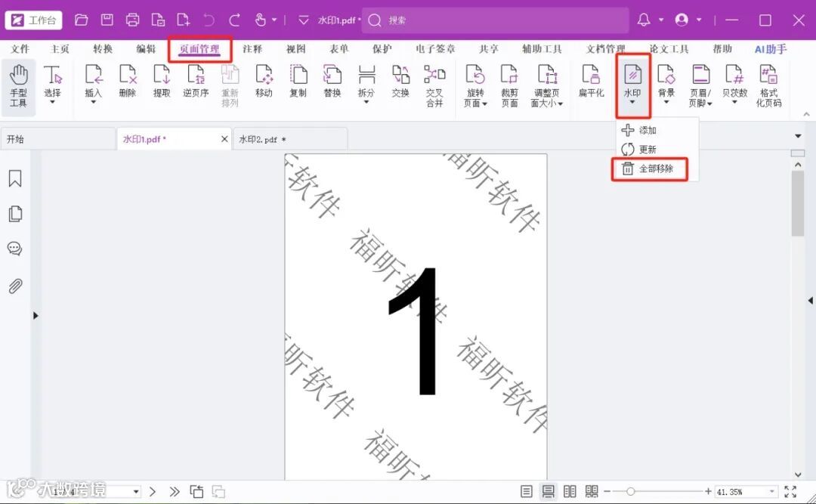Click the zoom slider handle
The image size is (816, 504).
point(630,491)
